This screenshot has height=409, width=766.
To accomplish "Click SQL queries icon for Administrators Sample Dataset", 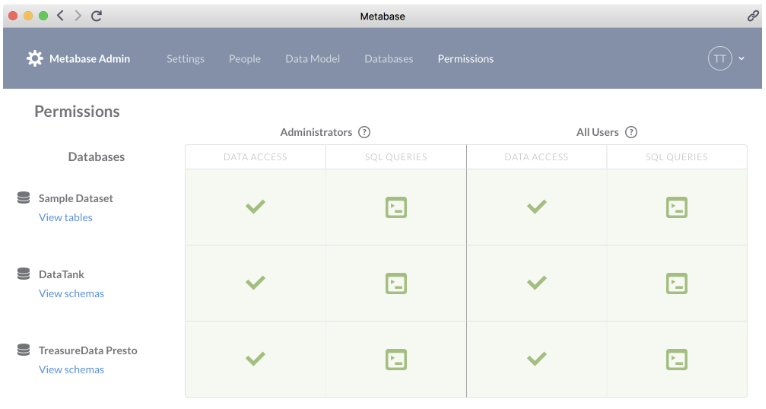I will tap(396, 207).
